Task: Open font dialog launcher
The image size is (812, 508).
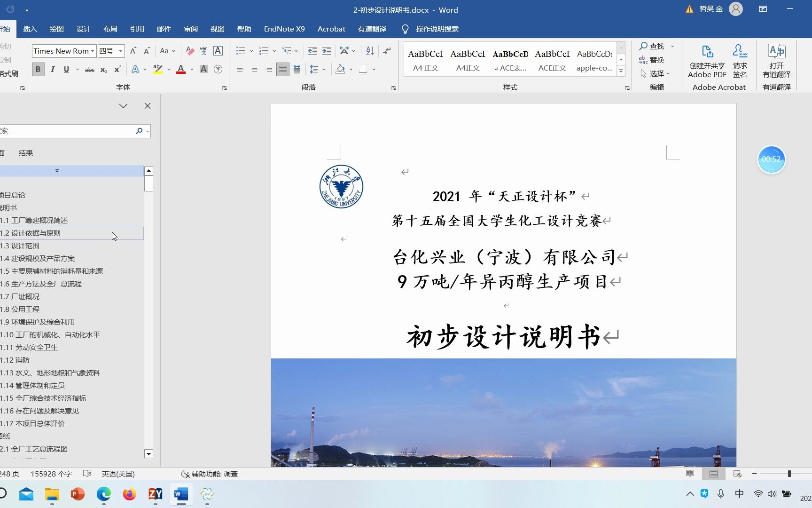Action: pos(224,88)
